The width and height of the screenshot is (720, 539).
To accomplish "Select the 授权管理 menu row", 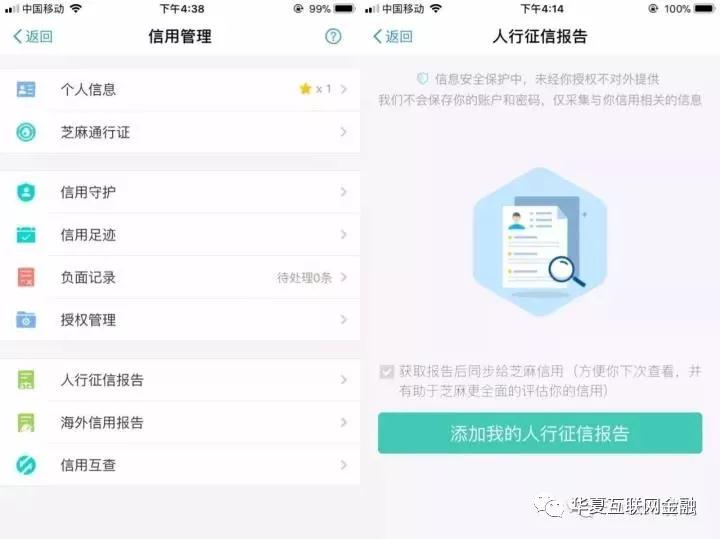I will coord(180,320).
